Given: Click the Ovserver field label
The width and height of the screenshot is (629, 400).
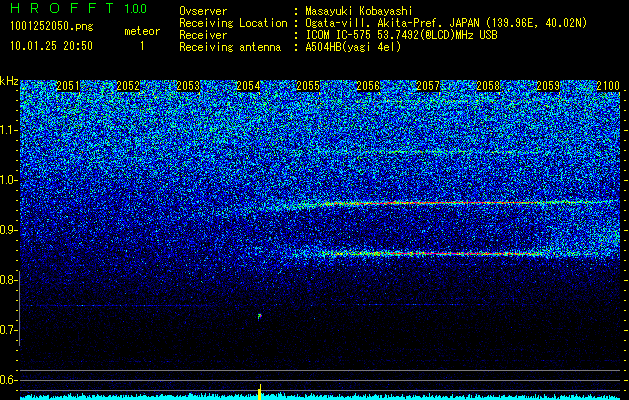Looking at the screenshot, I should (x=203, y=11).
